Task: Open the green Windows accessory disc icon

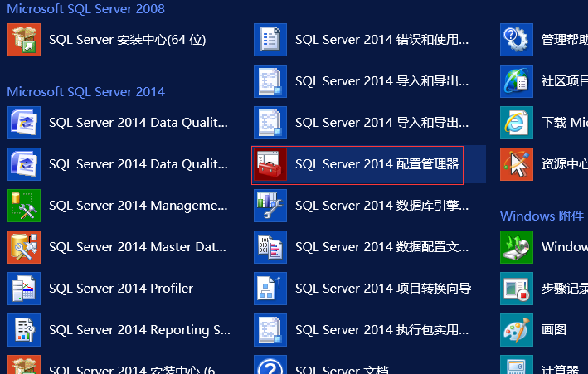Action: (x=517, y=247)
